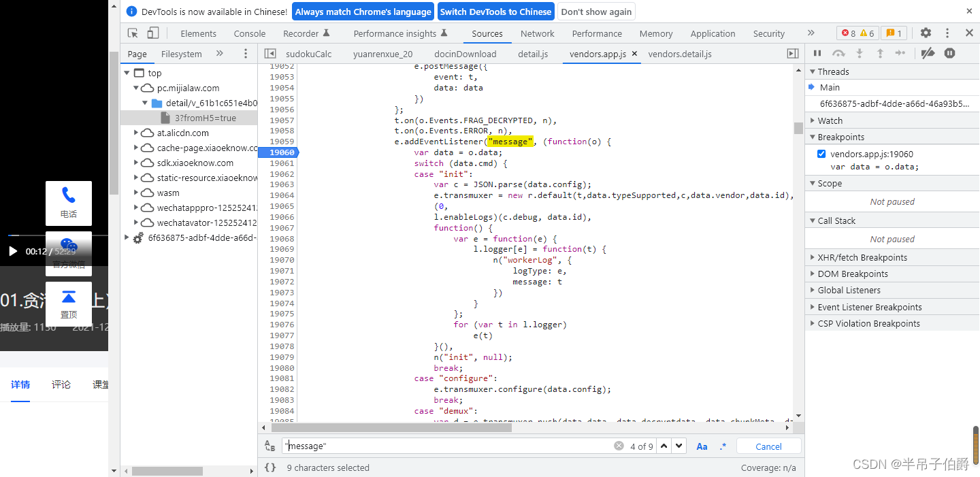Open the Network tab
This screenshot has width=980, height=477.
tap(538, 33)
